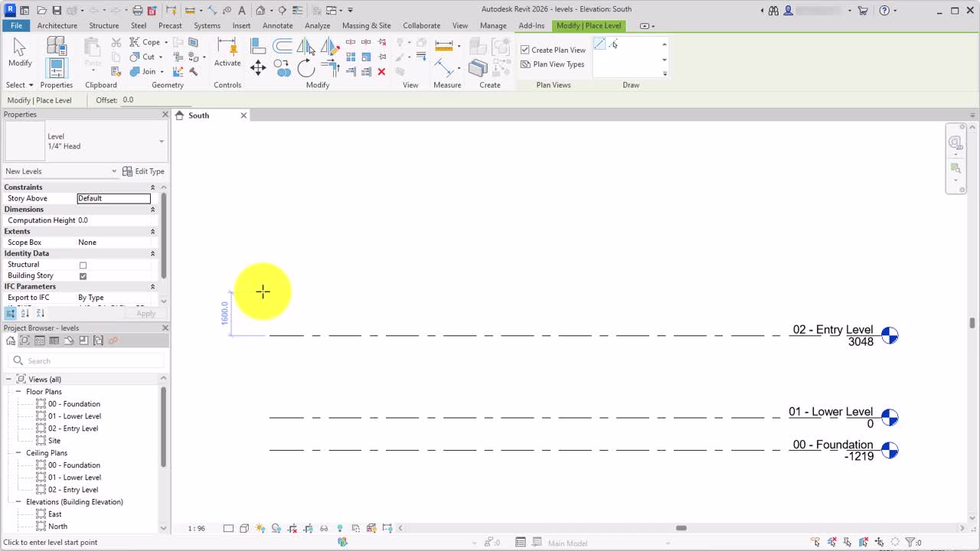Select the Align tool

coord(258,46)
